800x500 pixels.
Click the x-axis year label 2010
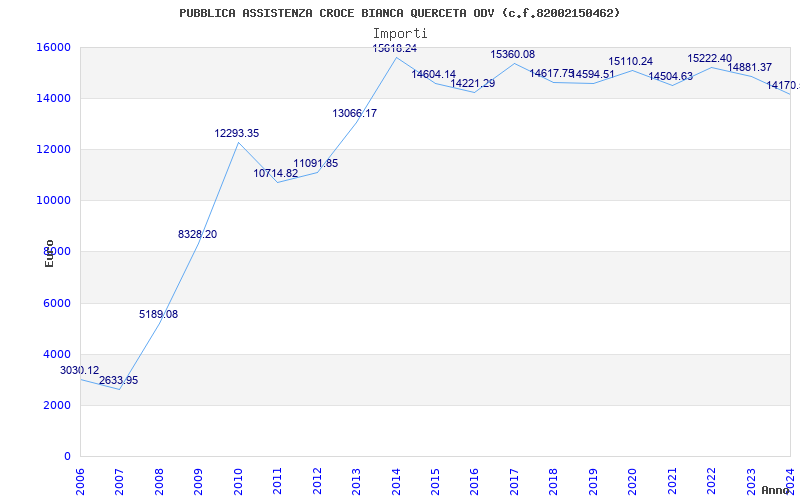[x=238, y=480]
